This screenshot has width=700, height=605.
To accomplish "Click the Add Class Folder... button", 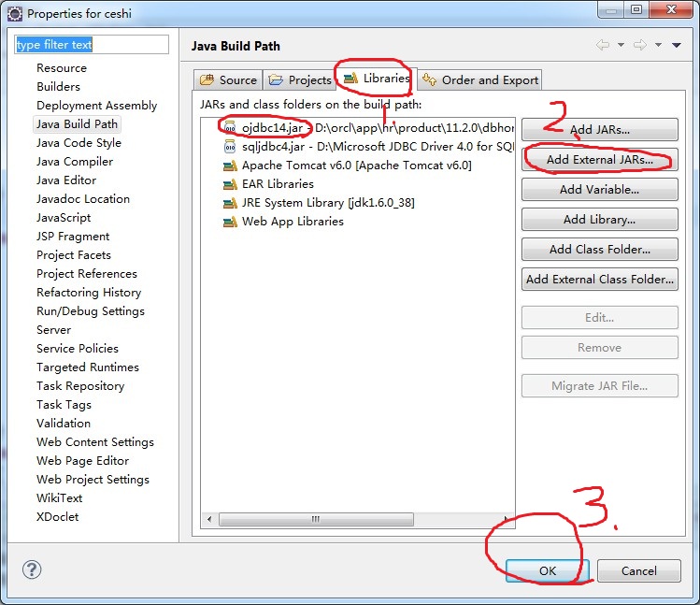I will click(x=600, y=250).
